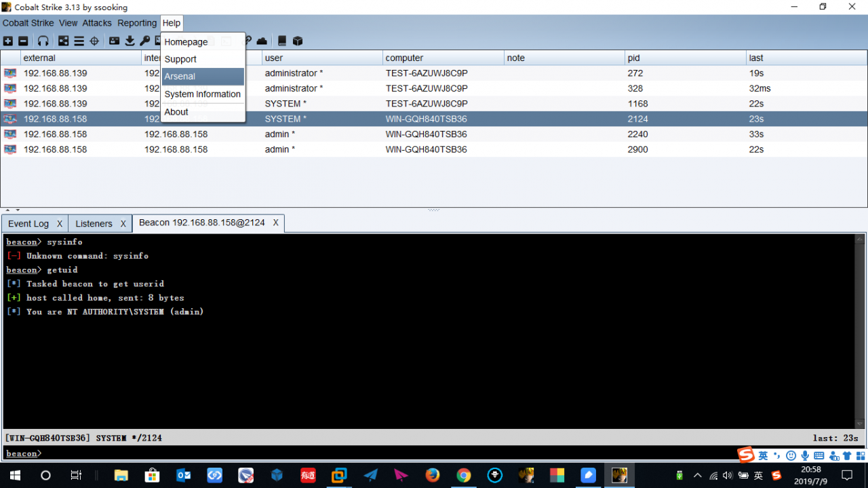Open the Cobalt Strike menu
This screenshot has width=868, height=488.
point(28,23)
